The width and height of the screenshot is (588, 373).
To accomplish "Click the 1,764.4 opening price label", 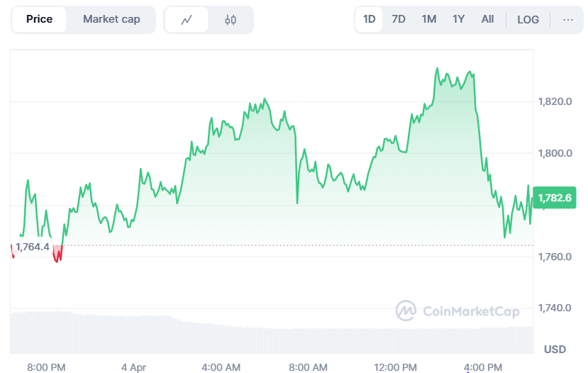I will (x=32, y=247).
